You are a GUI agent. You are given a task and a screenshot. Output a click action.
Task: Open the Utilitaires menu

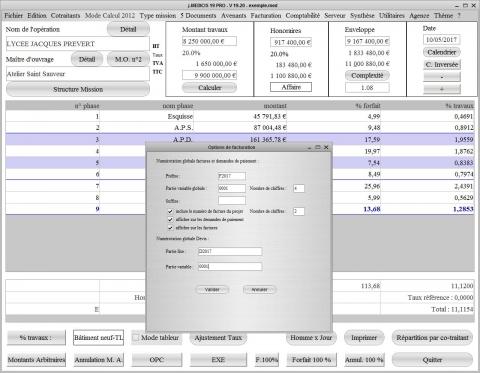click(392, 16)
